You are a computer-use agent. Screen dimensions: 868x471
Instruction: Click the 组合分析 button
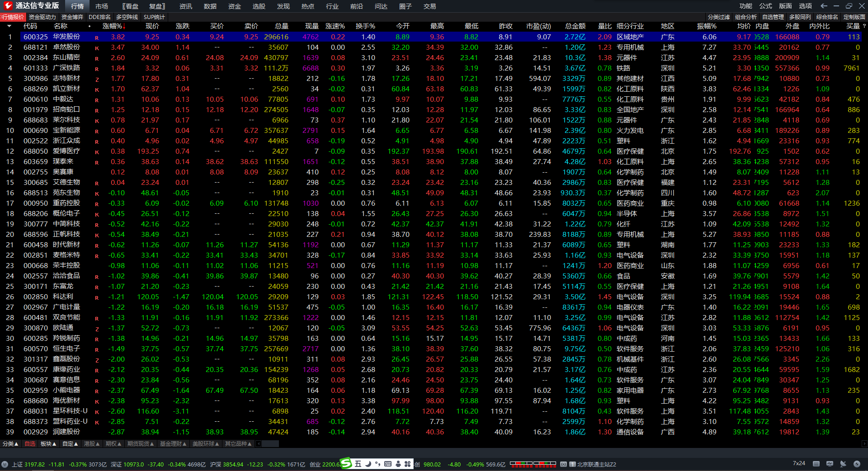coord(746,17)
